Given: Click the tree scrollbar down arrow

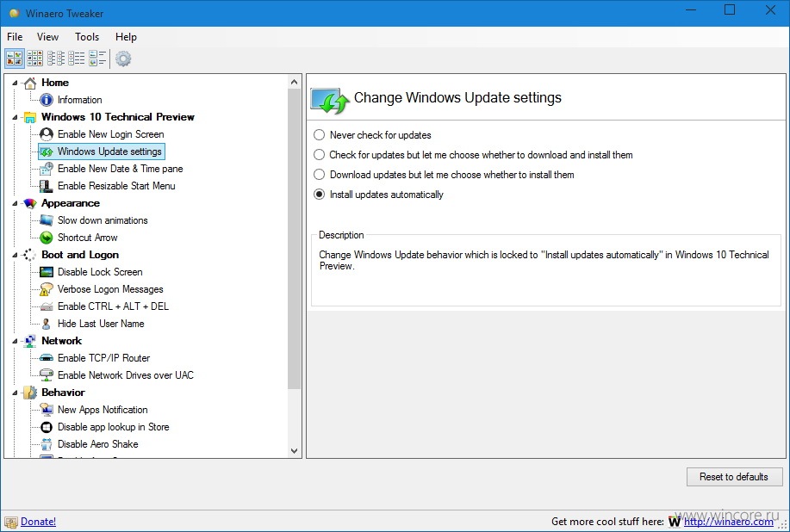Looking at the screenshot, I should [295, 451].
